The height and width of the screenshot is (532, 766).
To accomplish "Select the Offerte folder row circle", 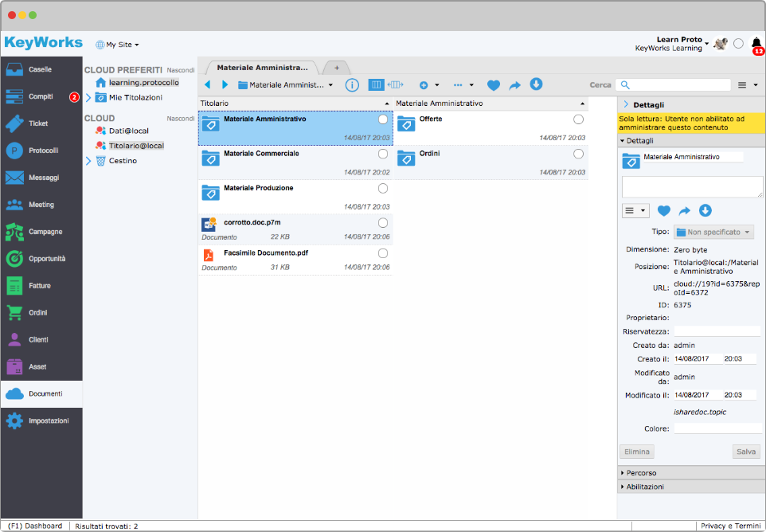I will pyautogui.click(x=578, y=119).
